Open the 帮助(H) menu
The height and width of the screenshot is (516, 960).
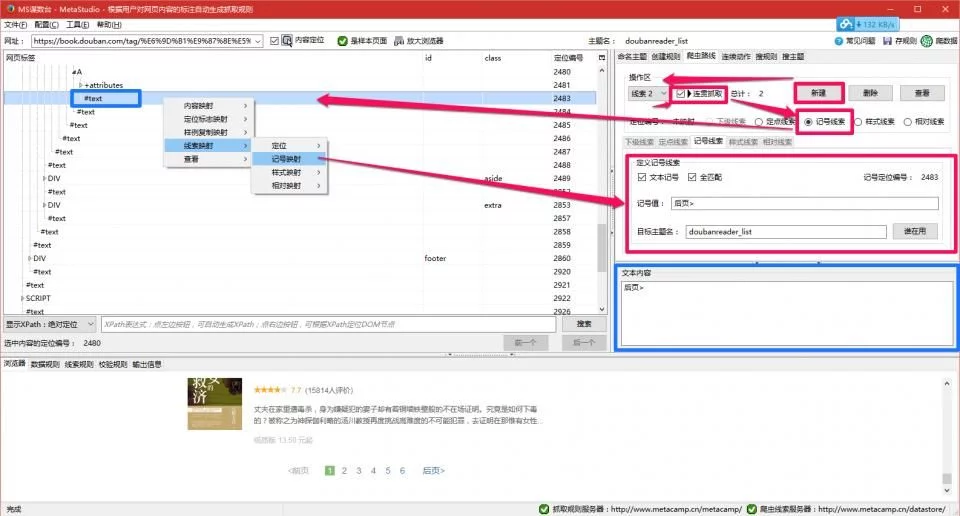tap(109, 24)
